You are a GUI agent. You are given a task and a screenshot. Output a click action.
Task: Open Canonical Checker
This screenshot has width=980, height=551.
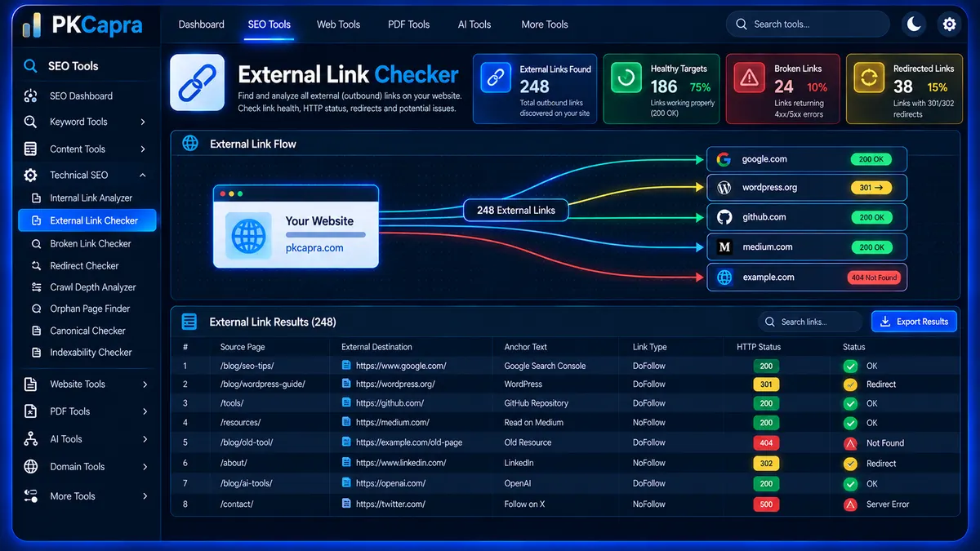click(x=87, y=331)
